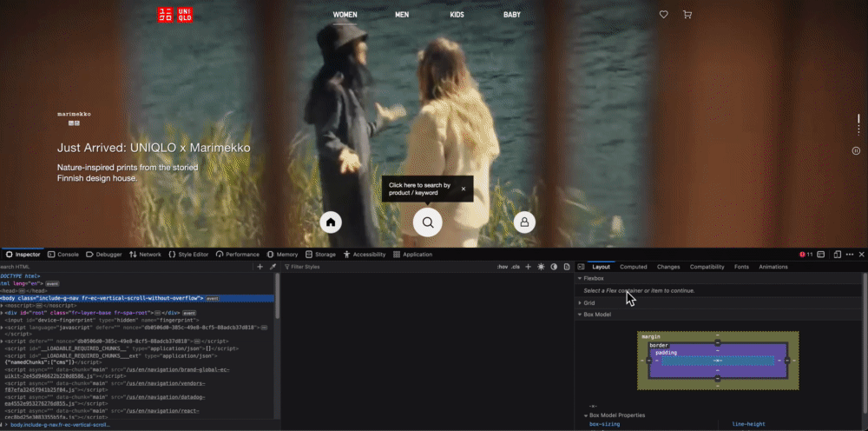
Task: Open the Storage panel
Action: point(320,255)
